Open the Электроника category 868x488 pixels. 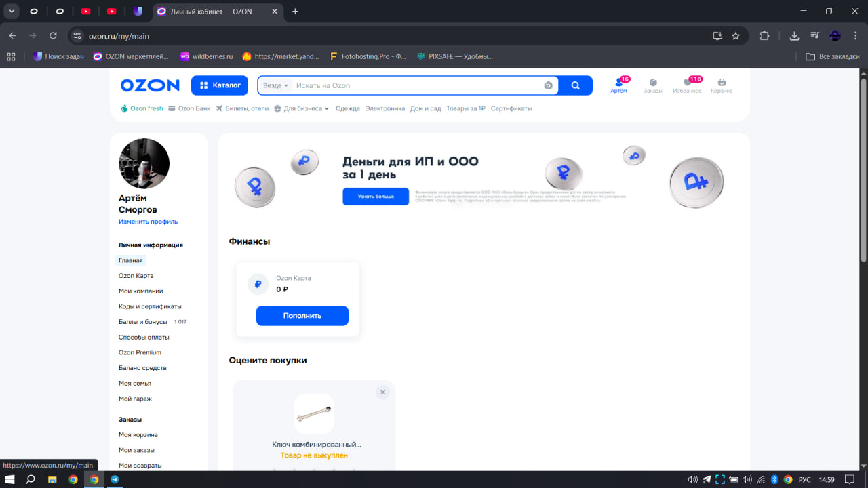point(385,108)
